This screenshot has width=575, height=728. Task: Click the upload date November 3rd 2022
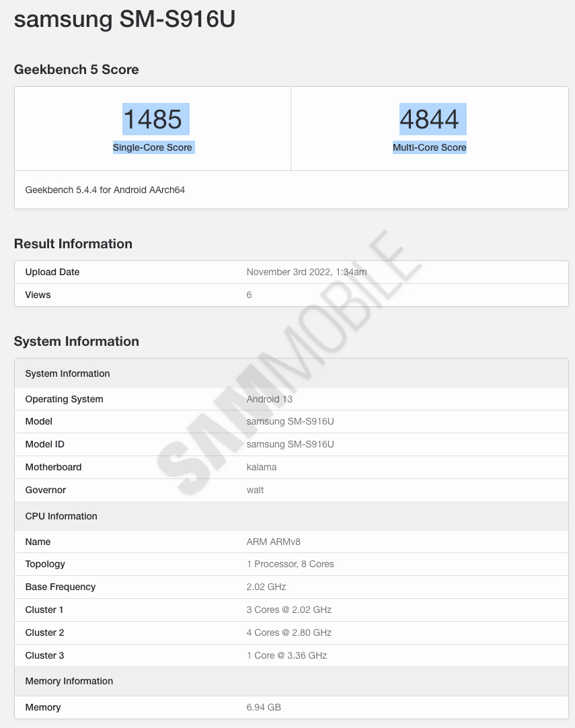[306, 272]
